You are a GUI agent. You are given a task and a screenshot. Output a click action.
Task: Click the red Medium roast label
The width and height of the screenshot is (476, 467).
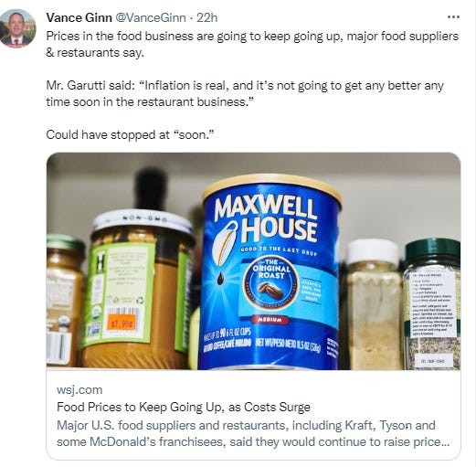[270, 320]
